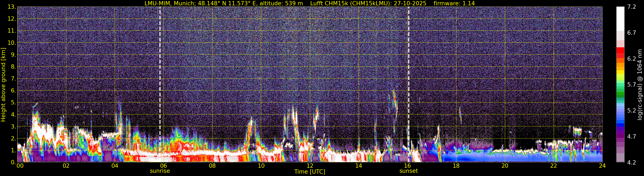Click the 13 km height tick label
The width and height of the screenshot is (644, 176).
coord(12,7)
